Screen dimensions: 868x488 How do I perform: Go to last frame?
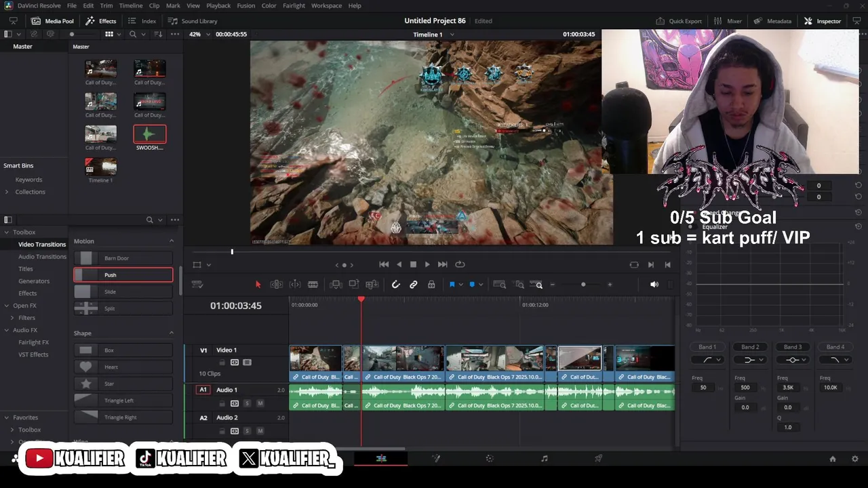443,264
